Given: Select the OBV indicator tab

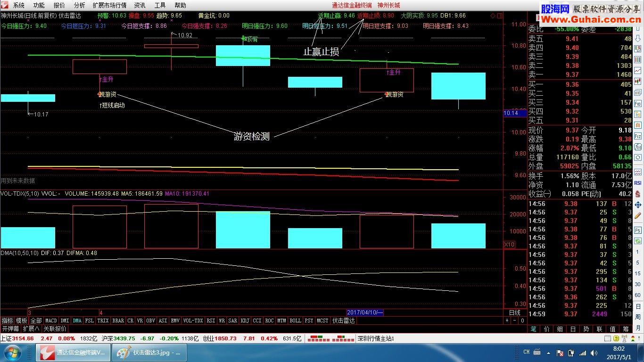Looking at the screenshot, I should coord(150,321).
